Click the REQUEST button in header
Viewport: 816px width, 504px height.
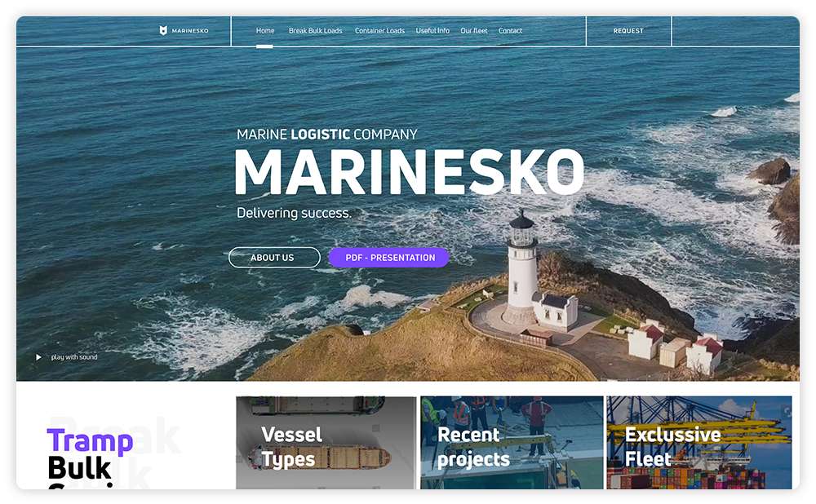(628, 31)
